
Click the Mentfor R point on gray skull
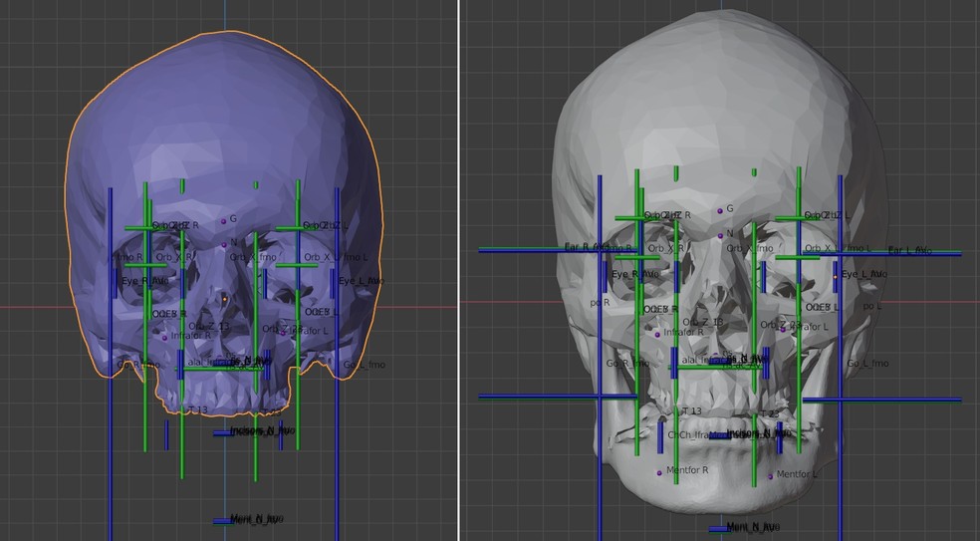(x=659, y=473)
